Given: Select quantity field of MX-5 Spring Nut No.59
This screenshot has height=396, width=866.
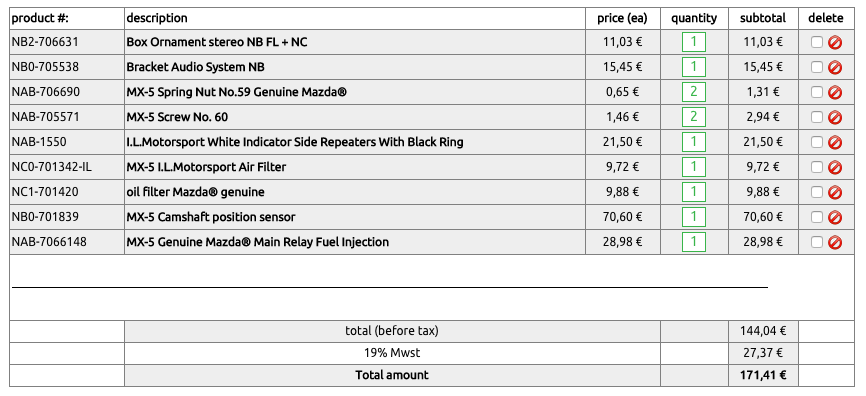Looking at the screenshot, I should pos(694,92).
